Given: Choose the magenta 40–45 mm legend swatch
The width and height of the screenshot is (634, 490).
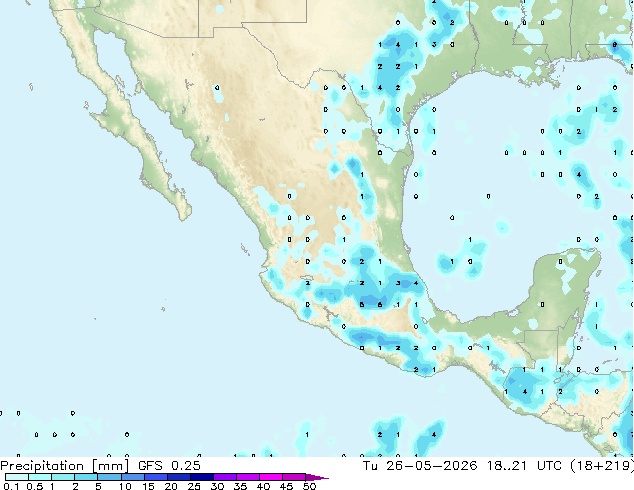Looking at the screenshot, I should click(x=271, y=477).
